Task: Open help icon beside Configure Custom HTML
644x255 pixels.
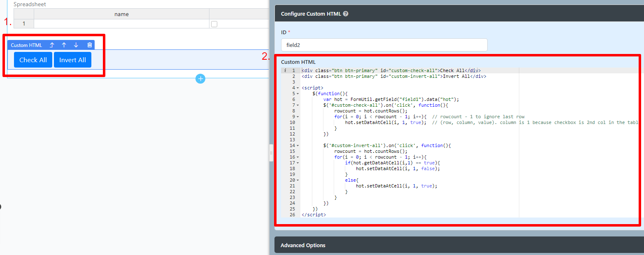Action: (346, 14)
